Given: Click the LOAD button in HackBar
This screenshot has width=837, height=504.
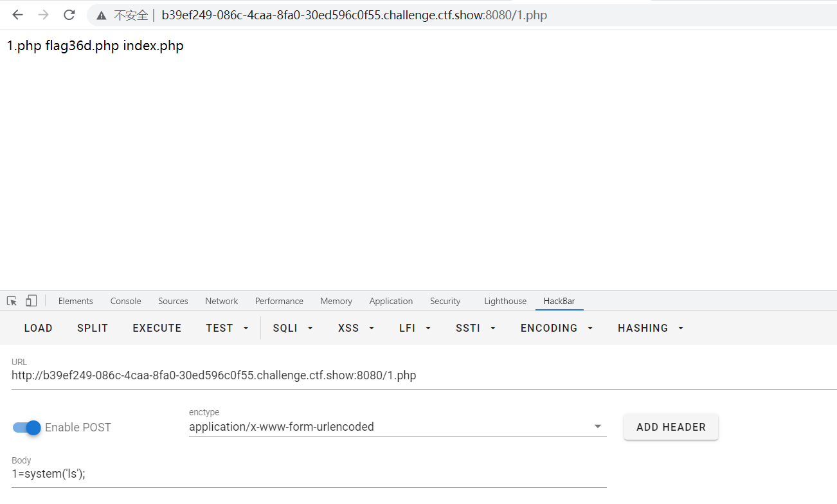Looking at the screenshot, I should [x=39, y=328].
